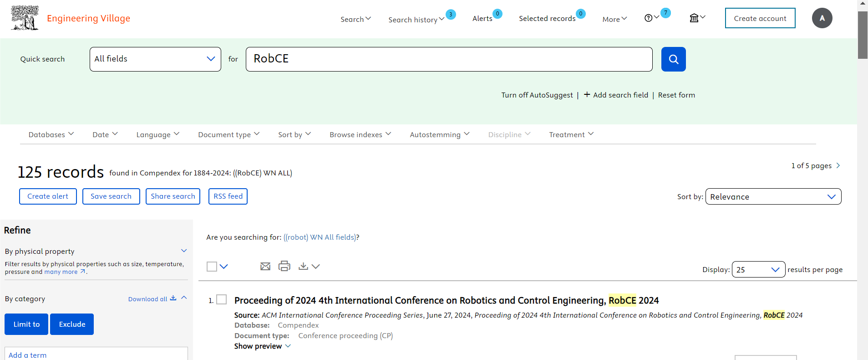868x360 pixels.
Task: Click the help notifications badge showing 7
Action: 665,13
